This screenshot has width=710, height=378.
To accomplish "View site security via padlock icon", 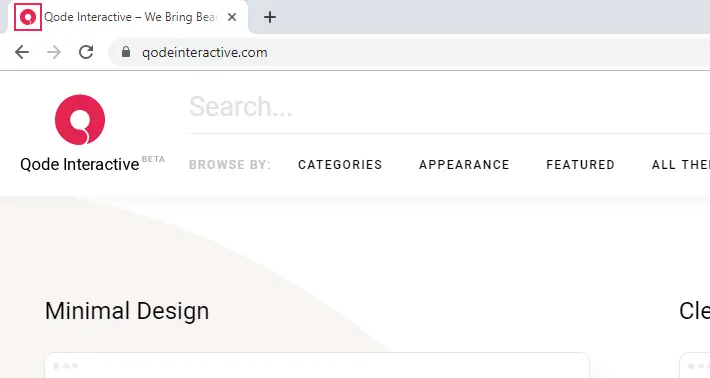I will click(126, 52).
